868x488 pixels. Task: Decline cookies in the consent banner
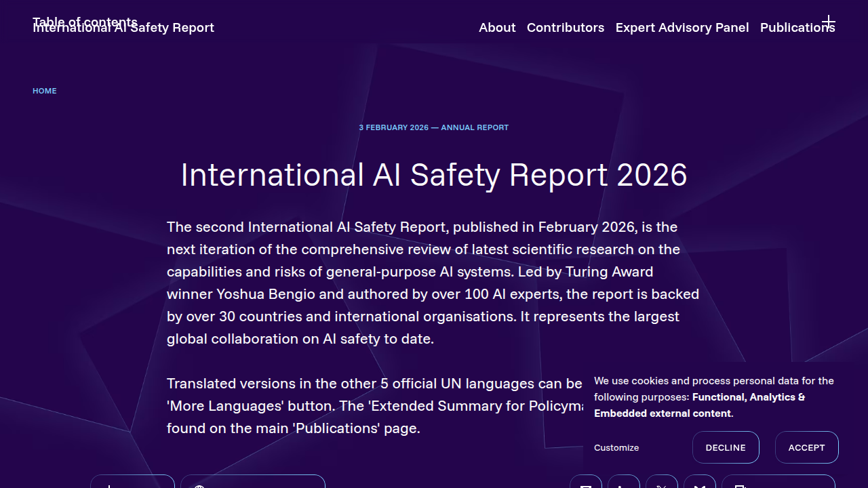[x=726, y=447]
